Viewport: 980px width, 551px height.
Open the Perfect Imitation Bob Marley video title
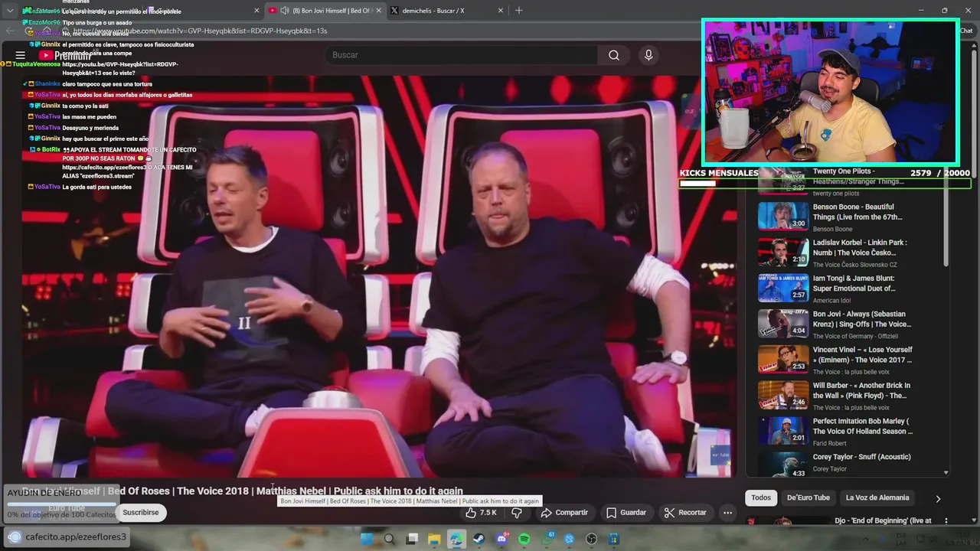(x=863, y=426)
